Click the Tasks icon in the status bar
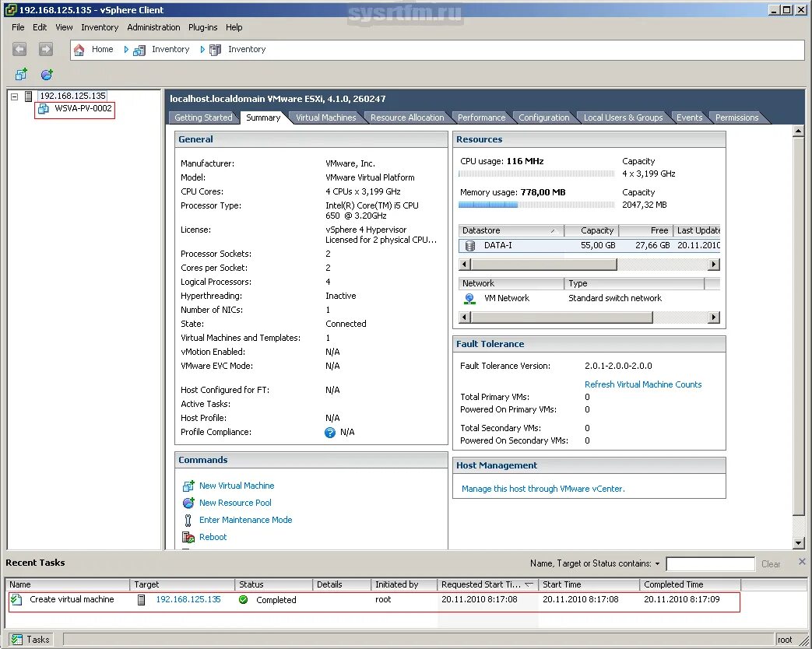Image resolution: width=812 pixels, height=649 pixels. tap(17, 640)
